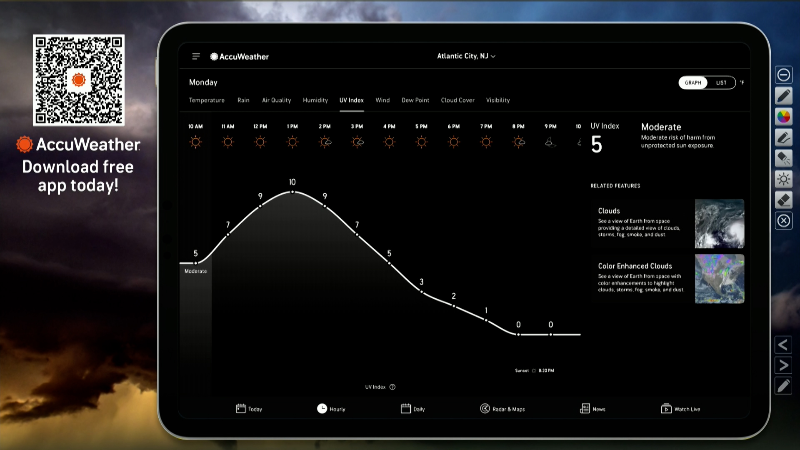Image resolution: width=800 pixels, height=450 pixels.
Task: Open the color wheel picker
Action: [784, 117]
